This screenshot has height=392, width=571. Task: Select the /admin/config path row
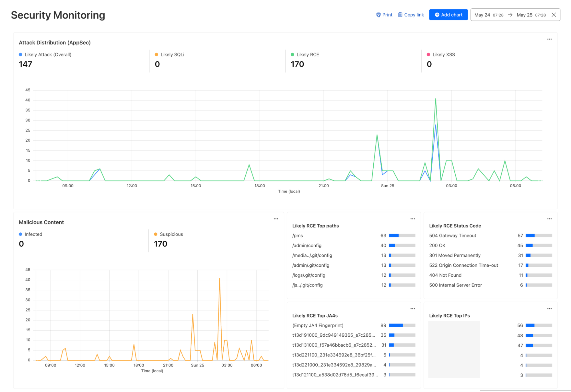click(x=354, y=246)
